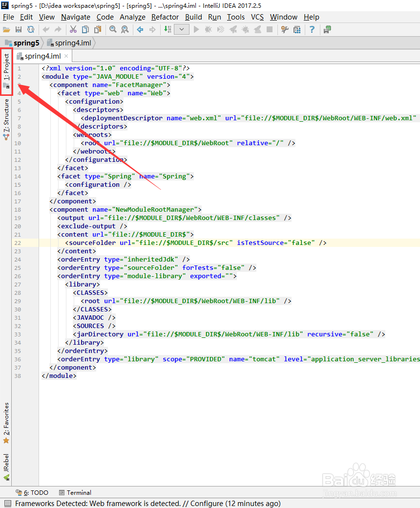Open Project Structure icon

point(297,30)
